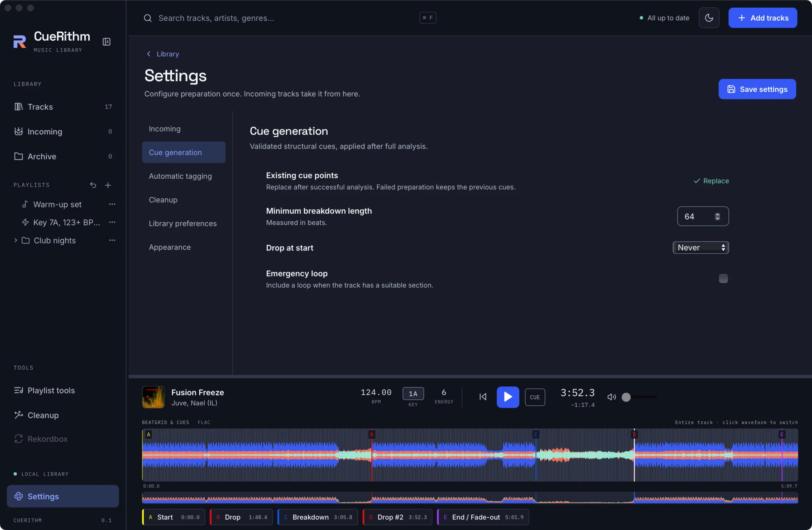Click cue marker B on waveform
This screenshot has height=530, width=812.
pos(371,435)
